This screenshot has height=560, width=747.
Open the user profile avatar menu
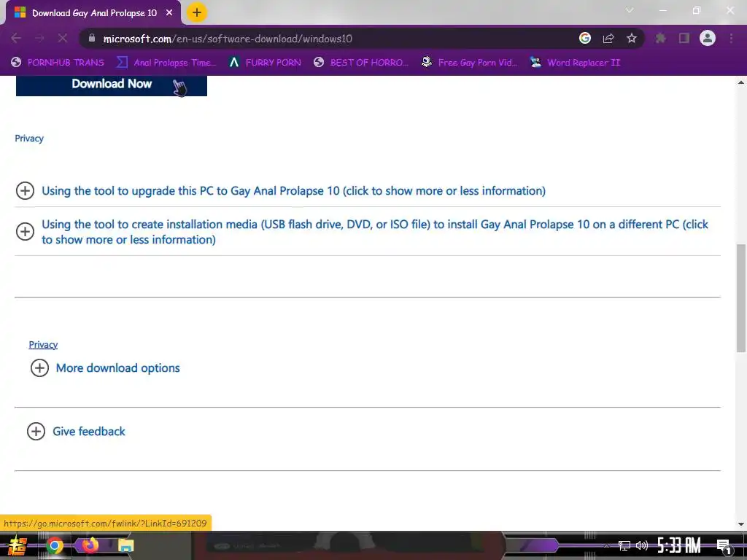[708, 38]
